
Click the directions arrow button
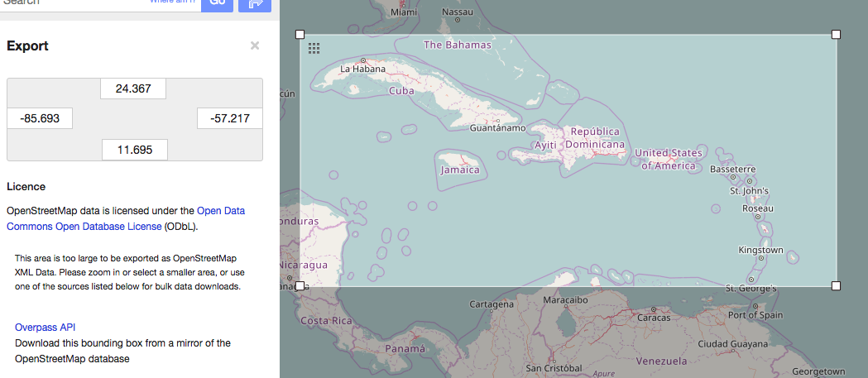point(254,3)
